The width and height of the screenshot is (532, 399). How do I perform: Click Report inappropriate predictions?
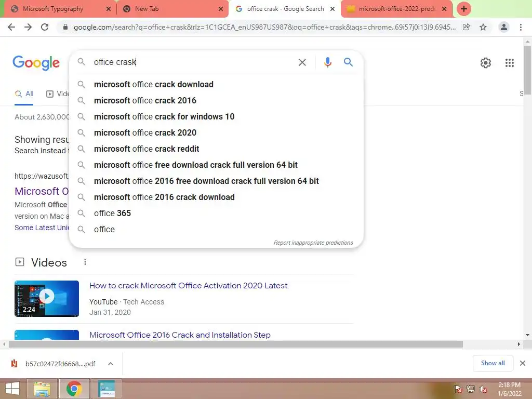pos(313,243)
